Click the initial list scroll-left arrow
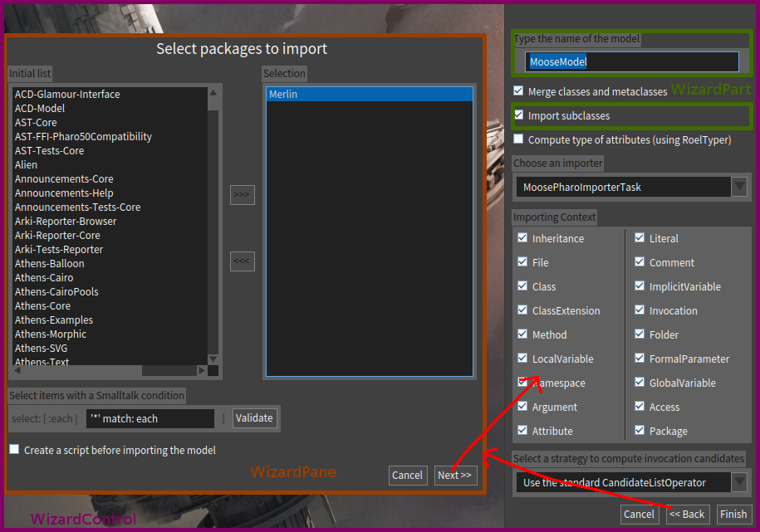The image size is (760, 532). 17,371
